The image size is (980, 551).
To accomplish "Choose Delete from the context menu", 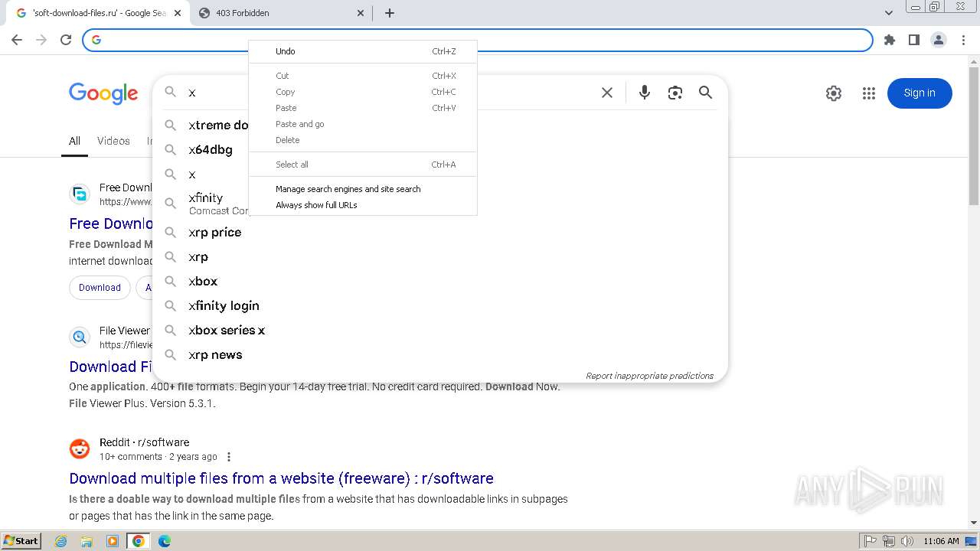I will 363,140.
